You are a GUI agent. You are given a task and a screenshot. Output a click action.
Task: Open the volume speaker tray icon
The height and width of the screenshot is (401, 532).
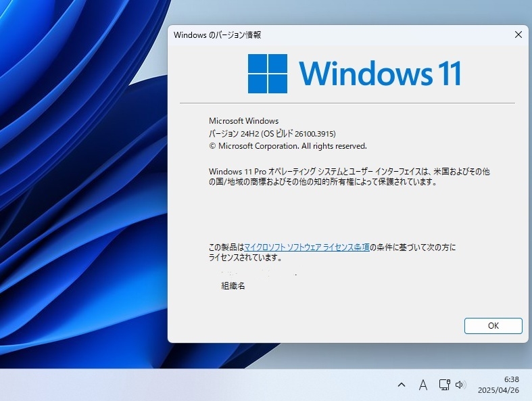460,385
